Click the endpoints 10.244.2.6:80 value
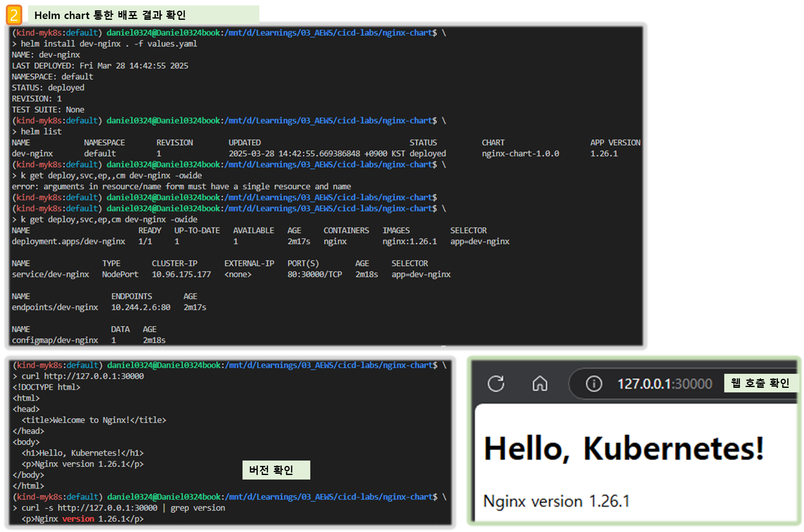 coord(140,308)
